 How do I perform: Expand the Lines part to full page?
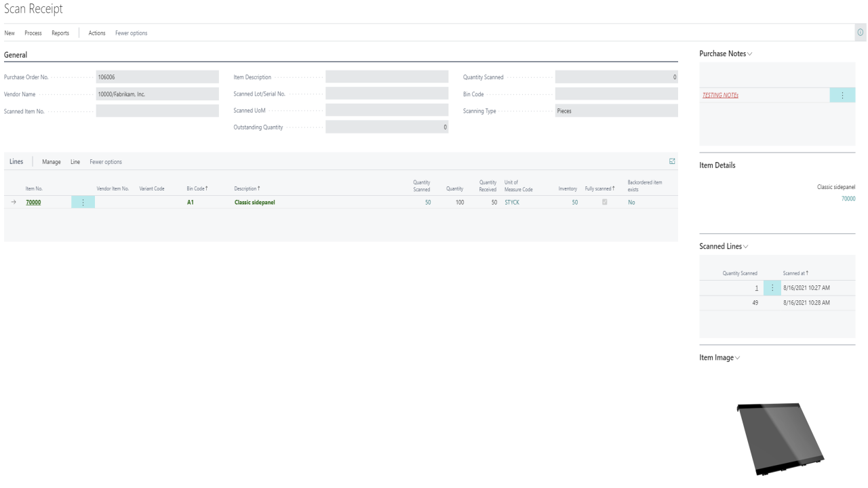672,161
